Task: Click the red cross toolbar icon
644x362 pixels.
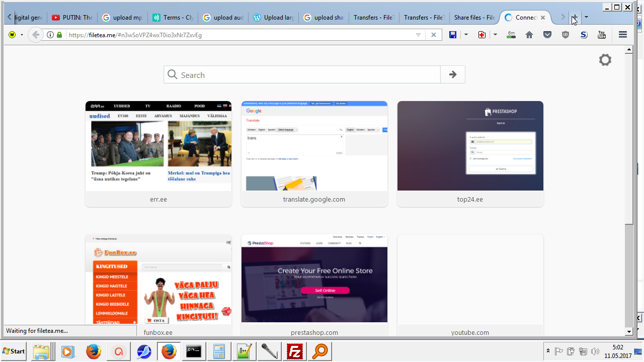Action: point(482,35)
